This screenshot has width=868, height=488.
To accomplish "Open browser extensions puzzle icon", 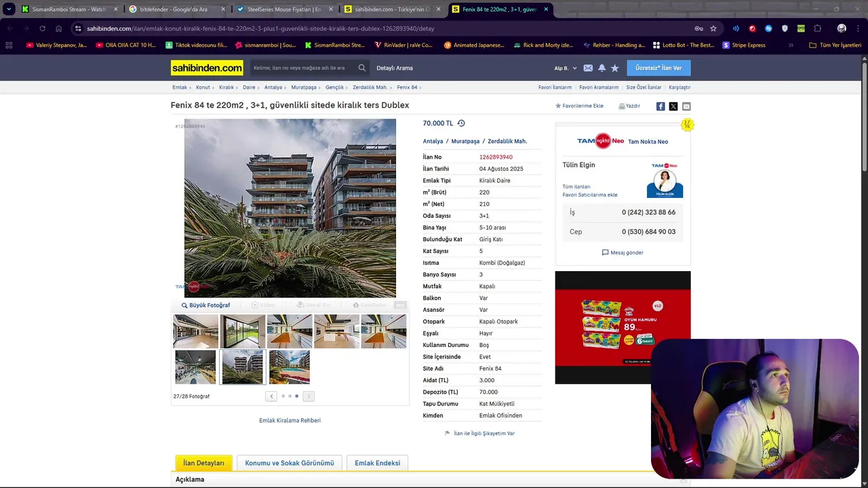I will pyautogui.click(x=817, y=28).
